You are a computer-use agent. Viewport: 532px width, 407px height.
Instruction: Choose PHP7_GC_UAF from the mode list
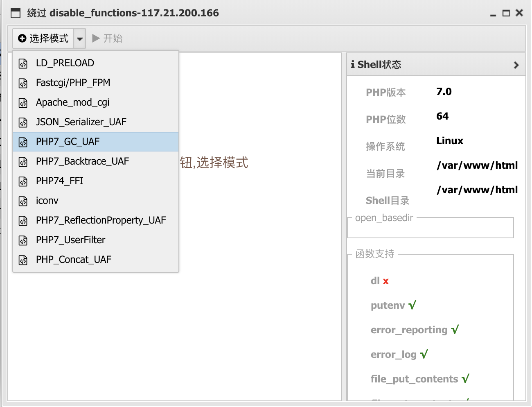click(68, 142)
